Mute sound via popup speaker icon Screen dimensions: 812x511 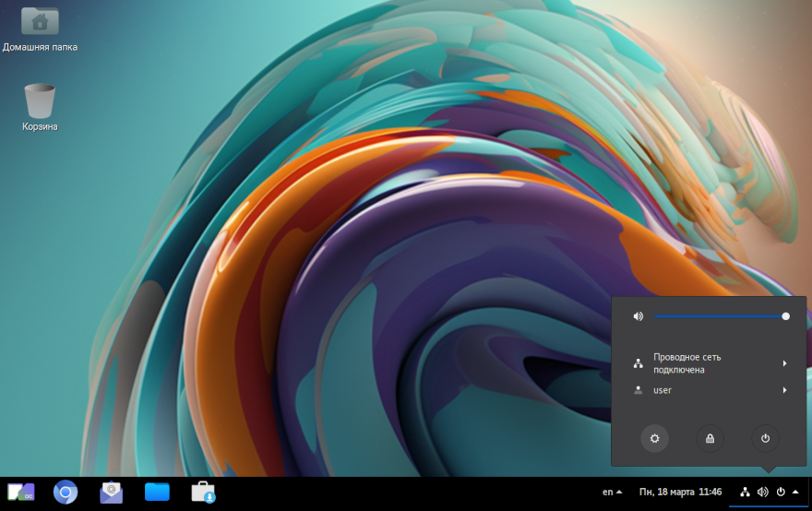click(638, 316)
